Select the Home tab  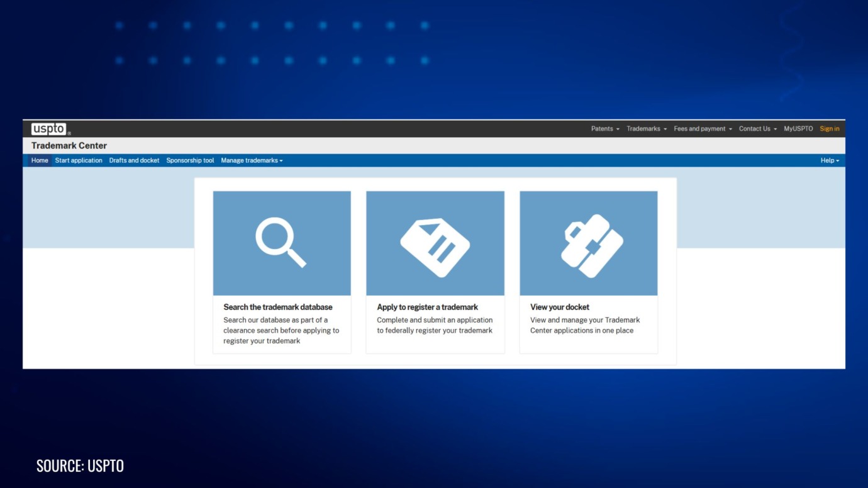tap(40, 160)
